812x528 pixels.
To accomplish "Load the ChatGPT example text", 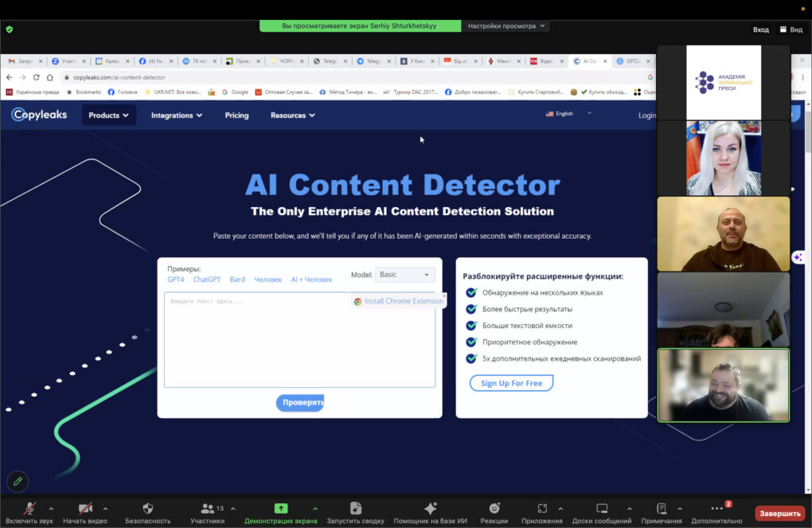I will point(207,280).
